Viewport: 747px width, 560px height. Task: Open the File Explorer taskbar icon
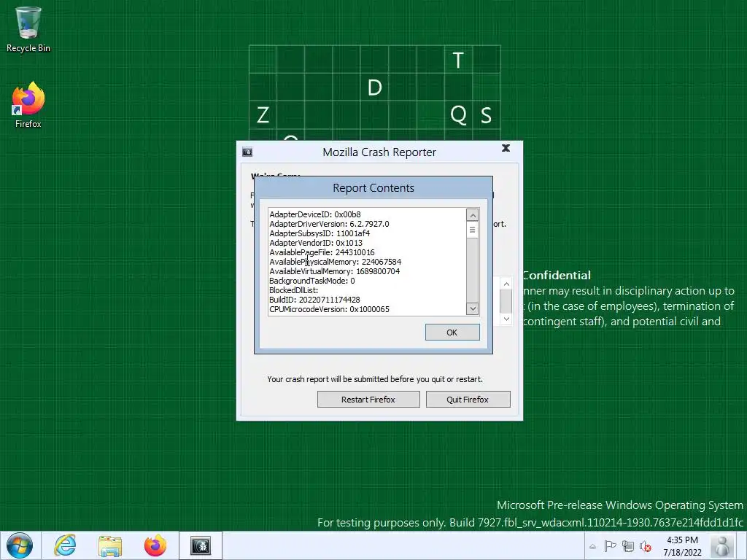[110, 545]
